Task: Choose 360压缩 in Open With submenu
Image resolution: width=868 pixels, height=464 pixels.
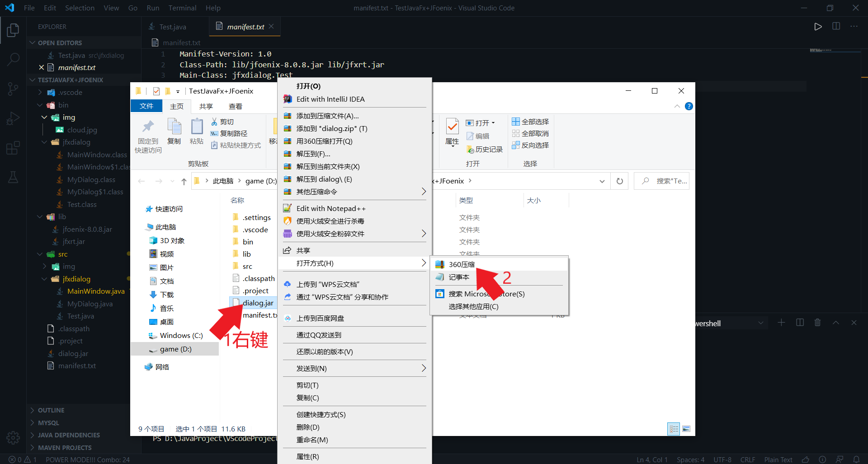Action: point(500,264)
